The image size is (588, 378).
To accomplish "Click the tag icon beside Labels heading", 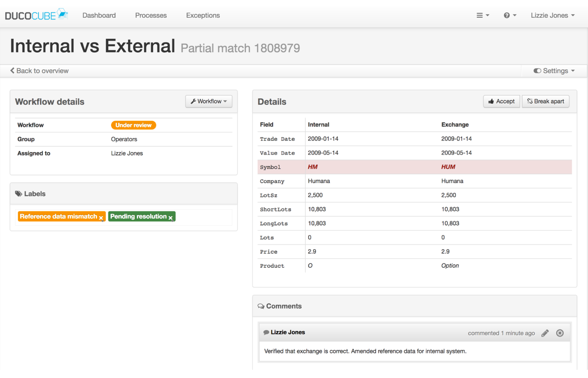I will [x=19, y=193].
